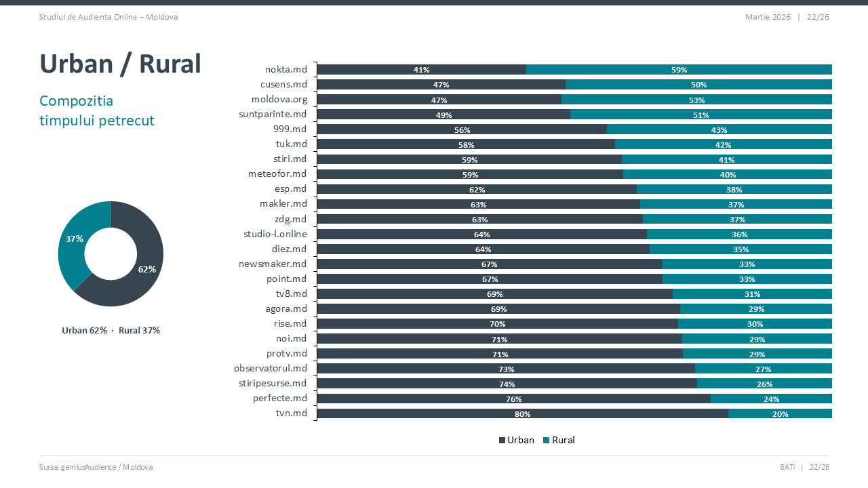Screen dimensions: 868x488
Task: Select the Compozitia timpului petrecut subtitle
Action: pyautogui.click(x=97, y=110)
